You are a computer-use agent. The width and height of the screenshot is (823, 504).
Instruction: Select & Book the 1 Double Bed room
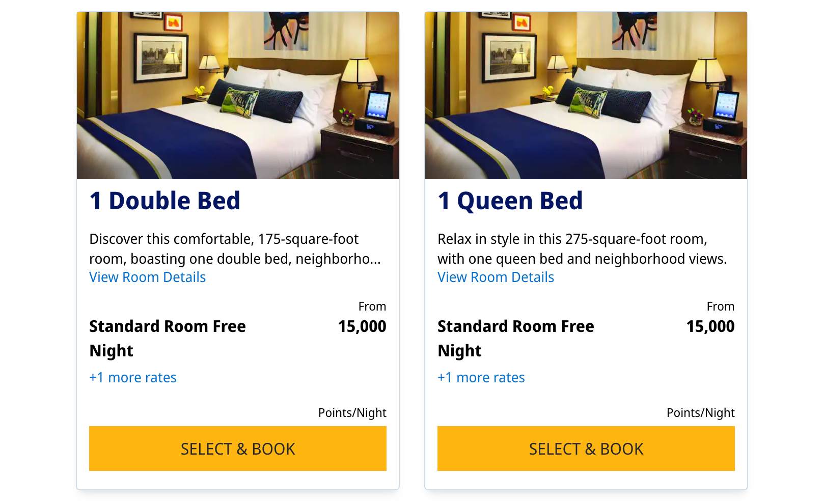click(x=237, y=449)
